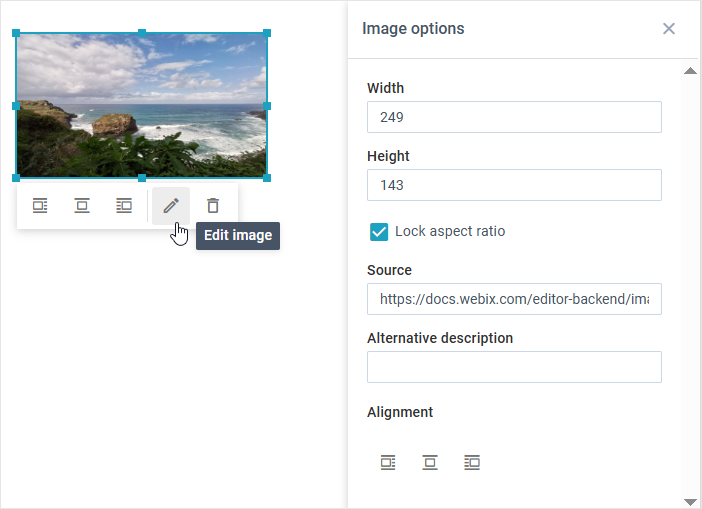This screenshot has height=509, width=702.
Task: Click the Width input field
Action: [514, 117]
